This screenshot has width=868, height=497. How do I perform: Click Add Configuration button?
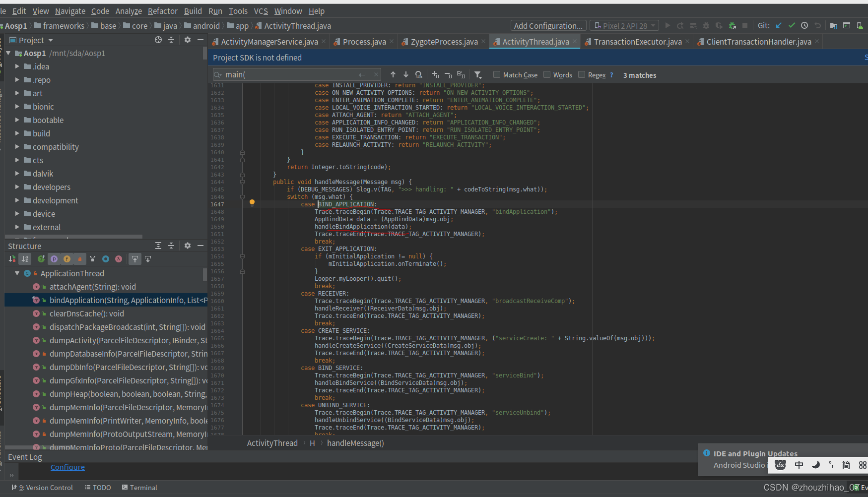tap(548, 26)
